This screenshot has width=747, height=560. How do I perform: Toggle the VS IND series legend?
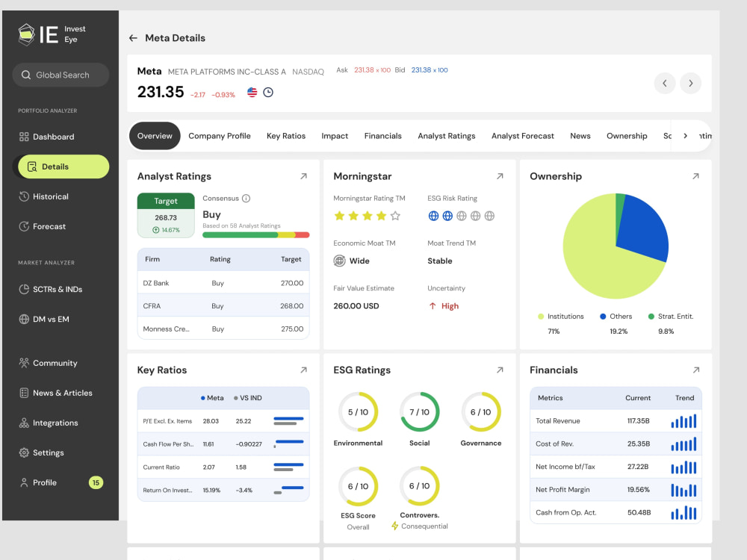click(x=248, y=398)
